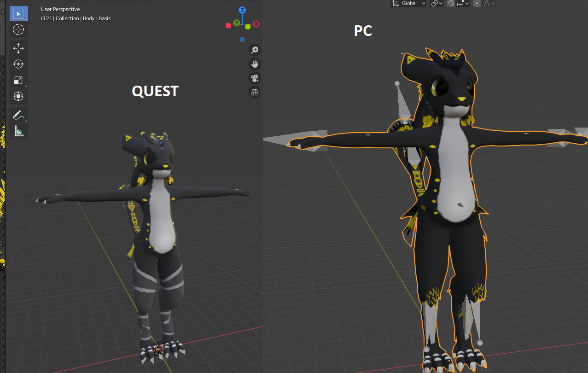Pick the Rotate tool
The image size is (588, 373).
tap(18, 64)
